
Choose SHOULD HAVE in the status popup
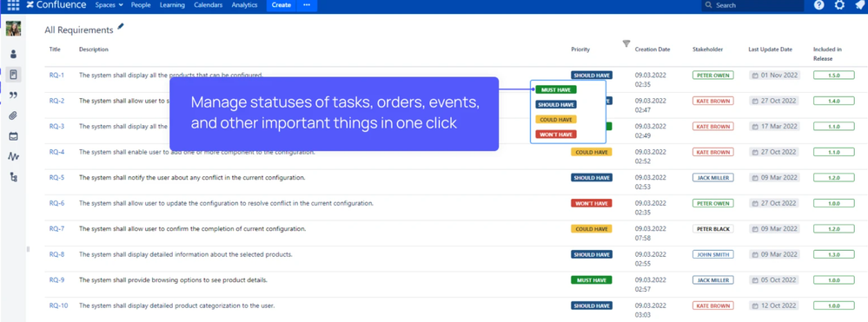(x=556, y=104)
